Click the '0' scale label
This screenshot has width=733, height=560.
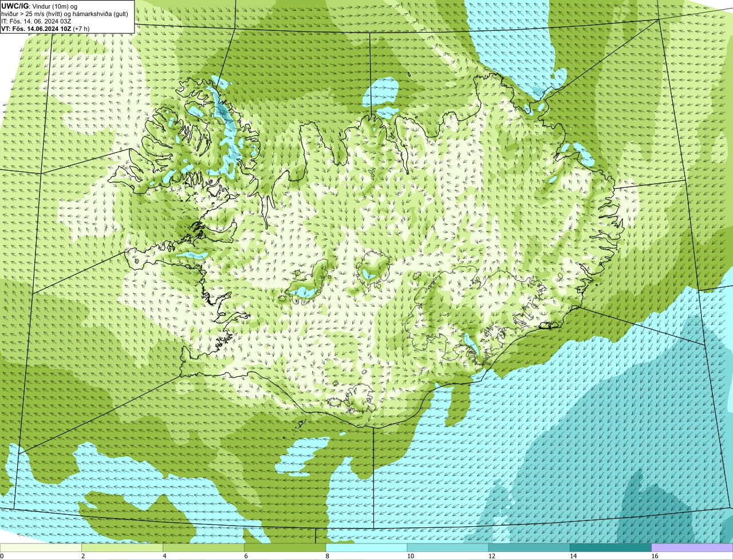(2, 556)
